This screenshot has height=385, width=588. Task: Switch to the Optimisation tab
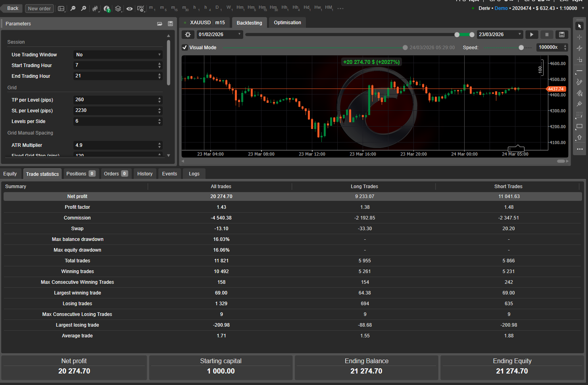pos(287,23)
